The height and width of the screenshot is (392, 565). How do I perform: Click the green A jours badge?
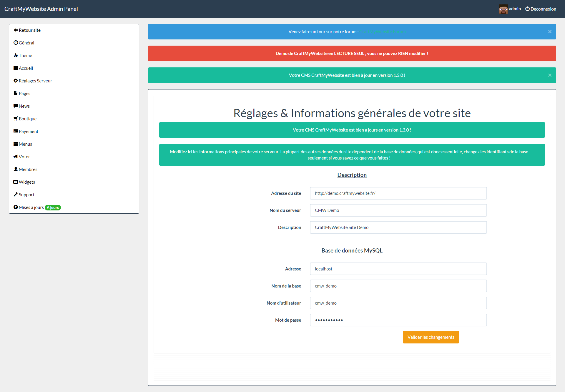point(53,207)
